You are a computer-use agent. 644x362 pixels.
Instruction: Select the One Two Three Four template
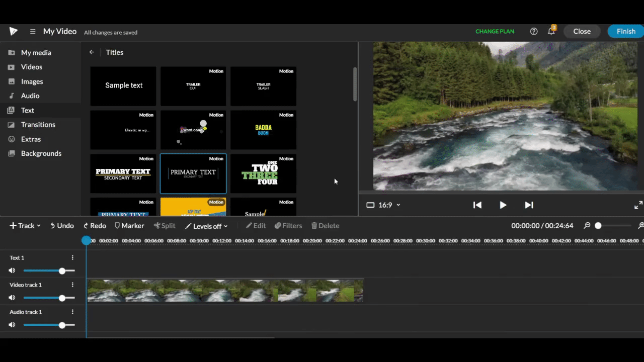[x=263, y=173]
